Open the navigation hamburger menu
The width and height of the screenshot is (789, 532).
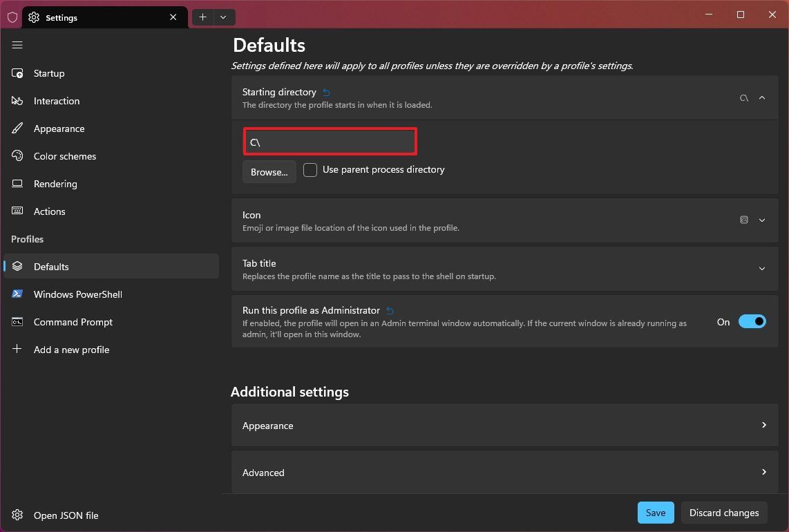pos(17,45)
